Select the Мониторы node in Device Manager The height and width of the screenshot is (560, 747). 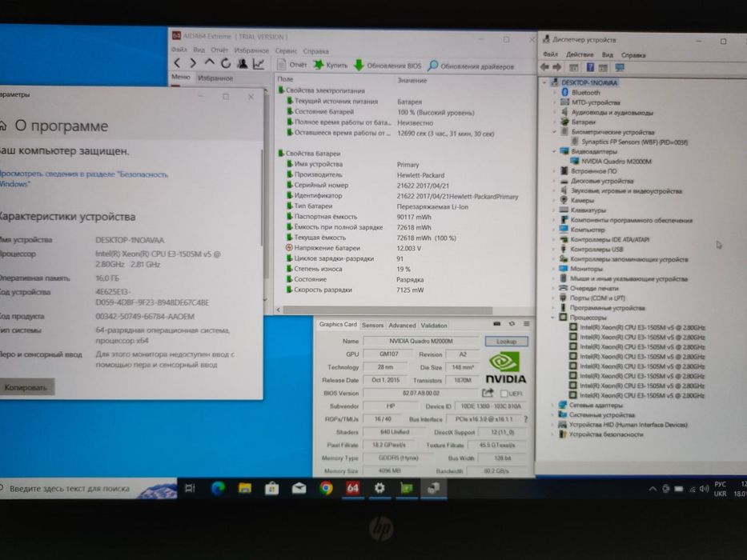tap(580, 269)
